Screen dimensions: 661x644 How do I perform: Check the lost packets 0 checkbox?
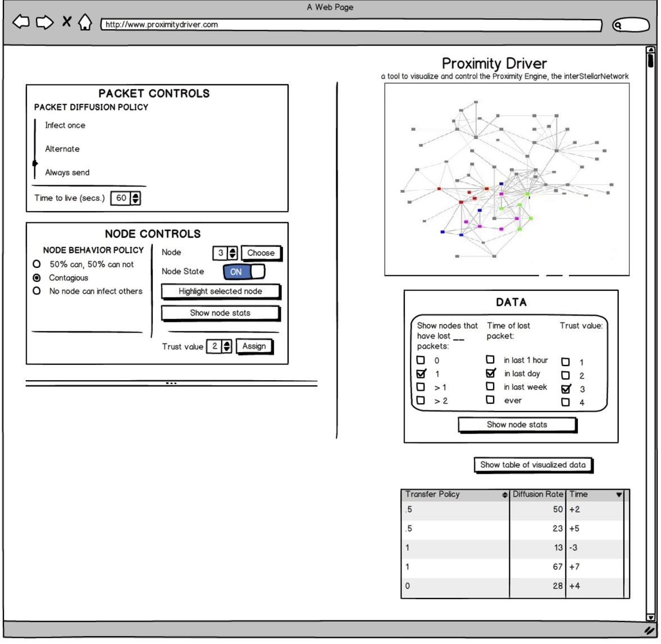pyautogui.click(x=421, y=360)
